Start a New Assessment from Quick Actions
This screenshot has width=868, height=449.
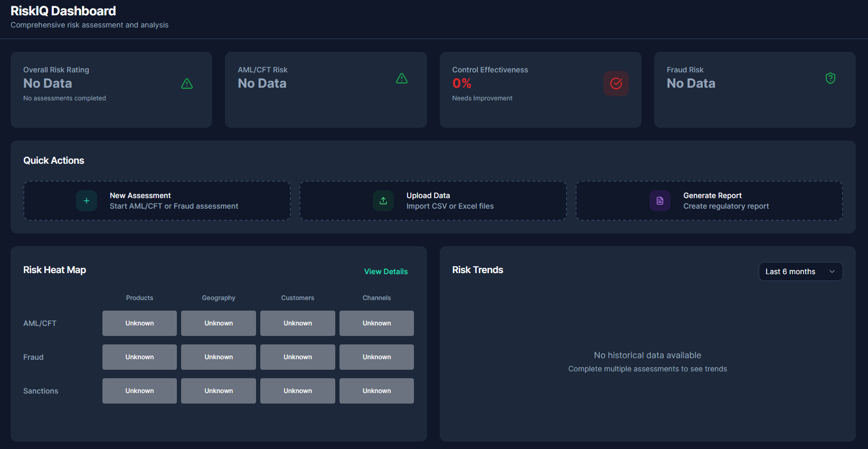point(157,201)
